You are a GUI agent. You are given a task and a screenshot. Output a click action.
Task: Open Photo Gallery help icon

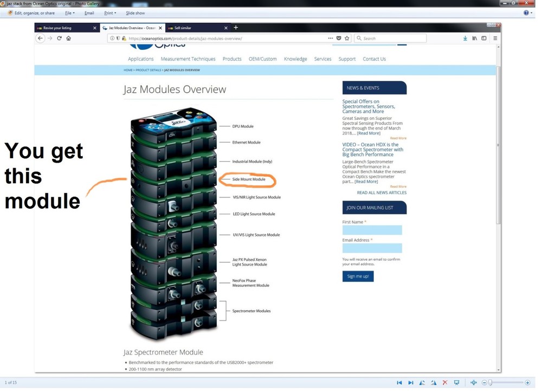pyautogui.click(x=526, y=13)
